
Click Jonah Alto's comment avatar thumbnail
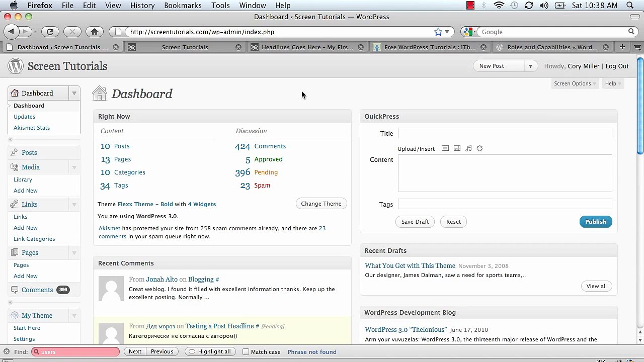pyautogui.click(x=111, y=289)
